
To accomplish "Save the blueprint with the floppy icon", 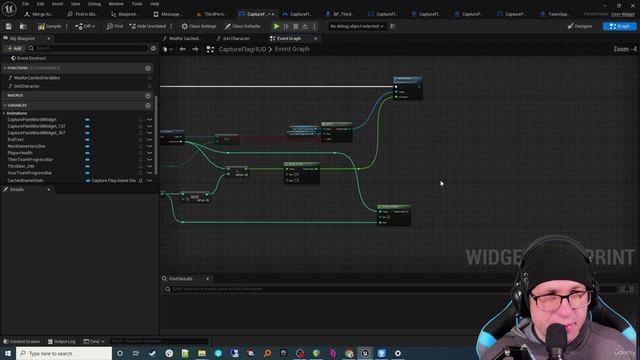I will (9, 26).
